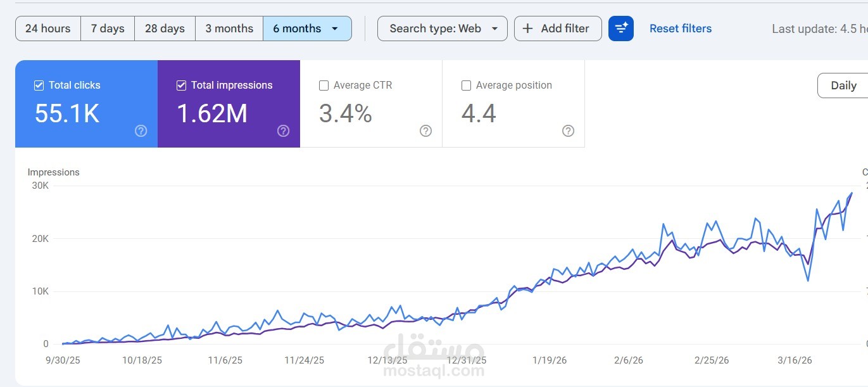Select the 24 hours range tab
The width and height of the screenshot is (868, 387).
[x=48, y=29]
